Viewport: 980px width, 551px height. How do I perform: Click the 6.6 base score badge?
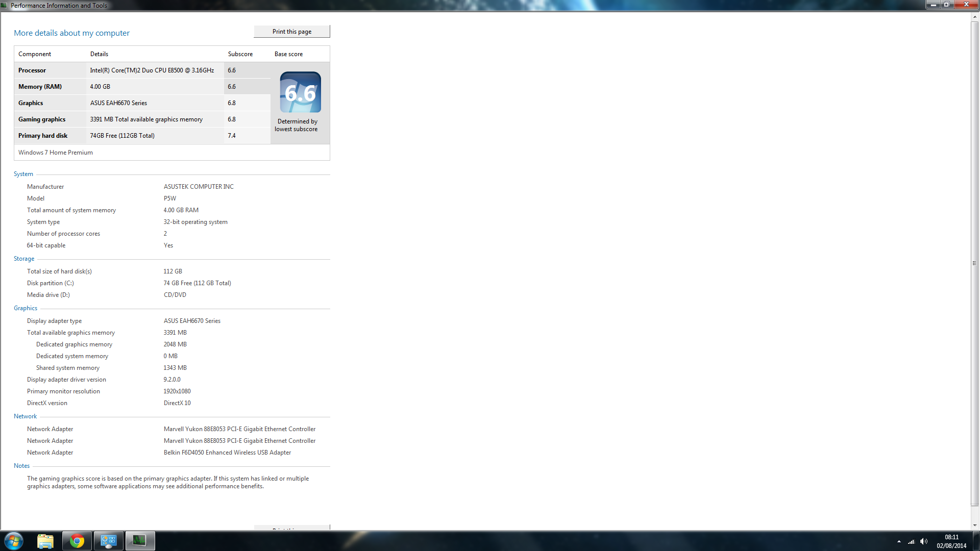coord(301,92)
